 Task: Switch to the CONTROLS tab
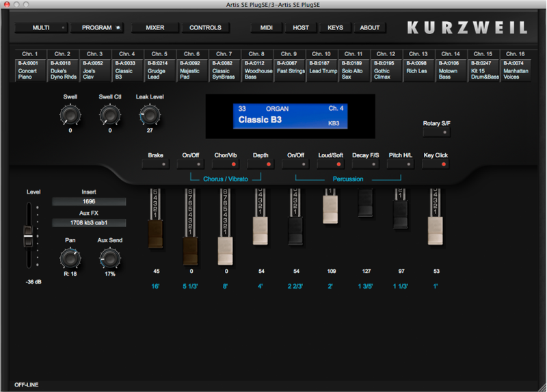(205, 28)
